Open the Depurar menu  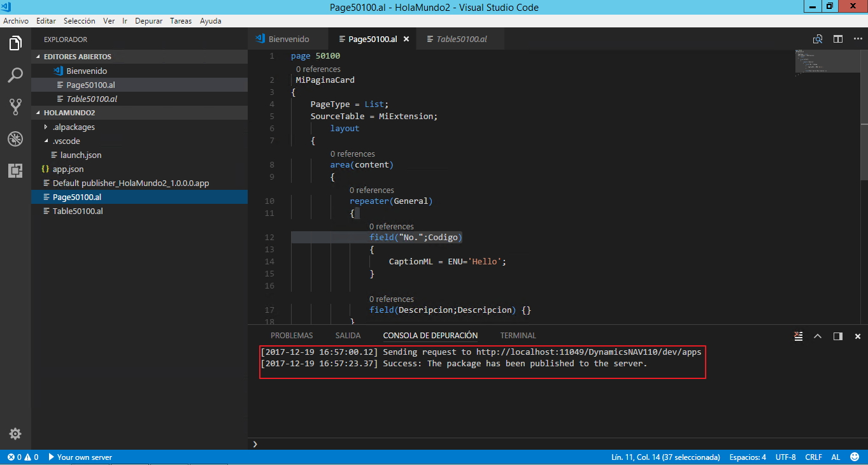[x=148, y=21]
